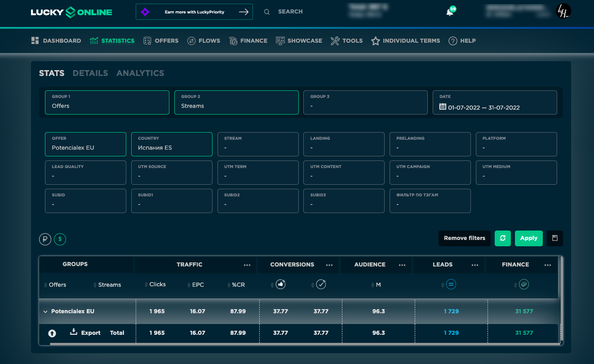Image resolution: width=594 pixels, height=364 pixels.
Task: Open the Stream filter dropdown
Action: [x=258, y=144]
